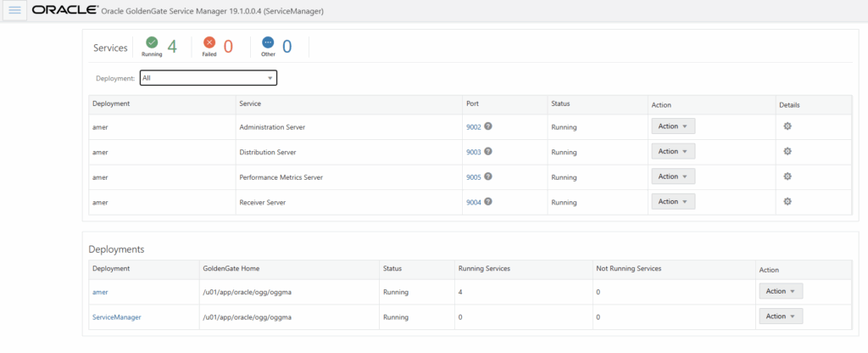Click the Service column header

[x=250, y=104]
